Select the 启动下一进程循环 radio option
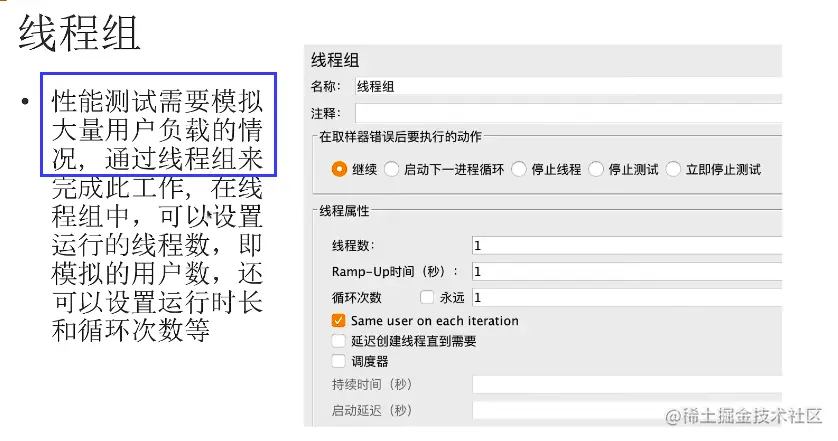838x441 pixels. (392, 169)
